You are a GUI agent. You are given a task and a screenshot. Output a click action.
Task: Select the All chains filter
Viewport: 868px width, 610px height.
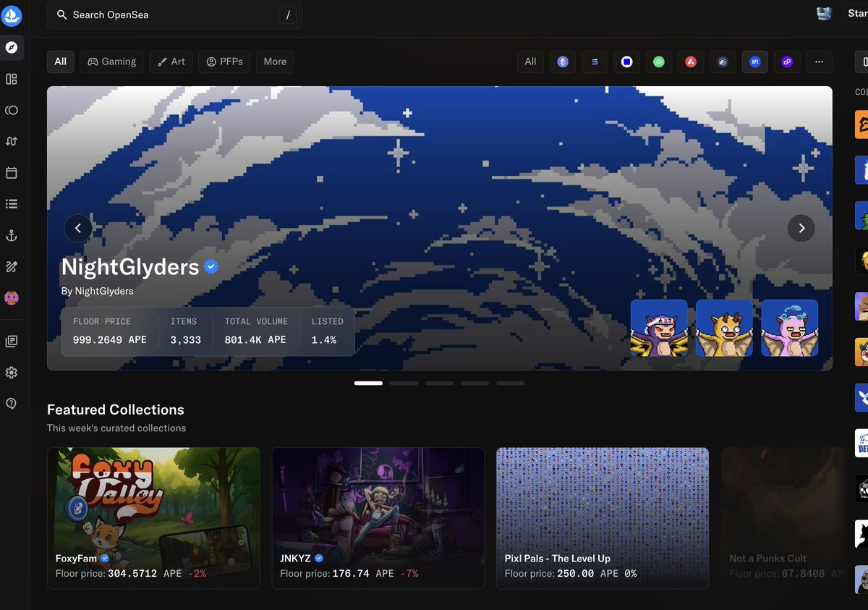531,62
